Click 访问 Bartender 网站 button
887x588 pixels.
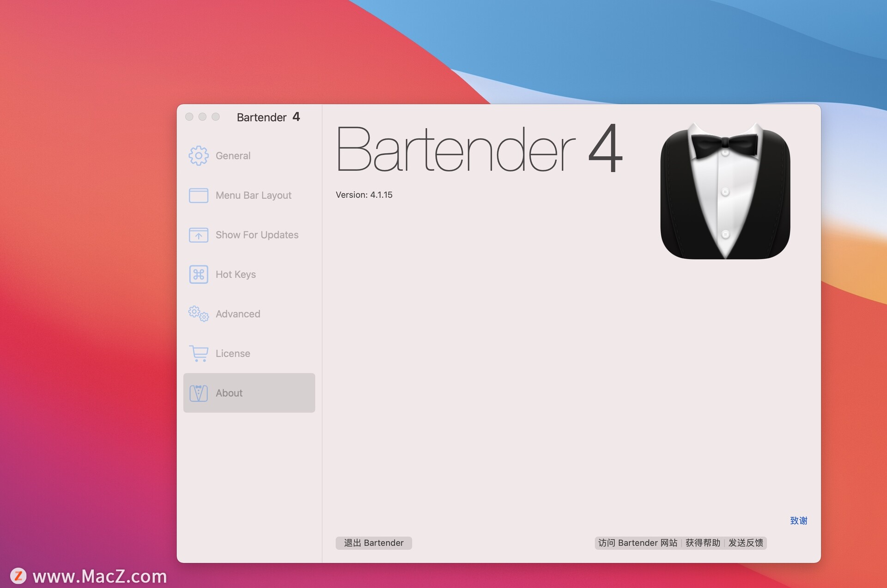pyautogui.click(x=638, y=543)
